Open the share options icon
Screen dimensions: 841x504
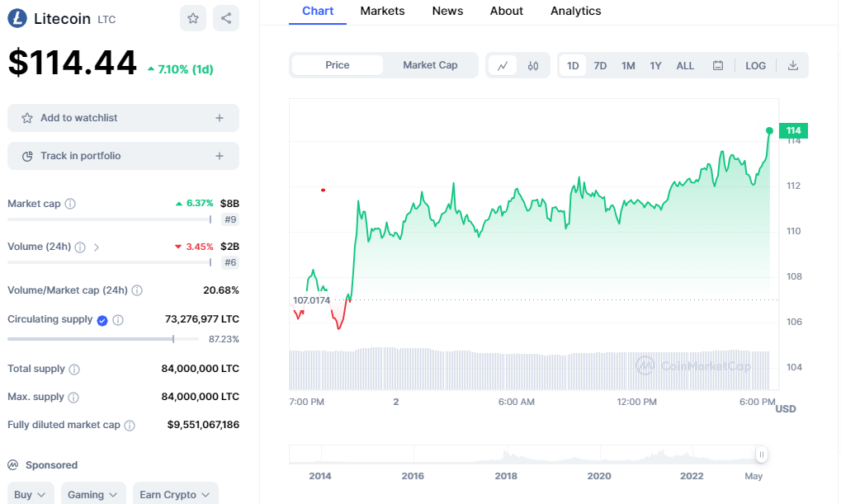(x=226, y=18)
